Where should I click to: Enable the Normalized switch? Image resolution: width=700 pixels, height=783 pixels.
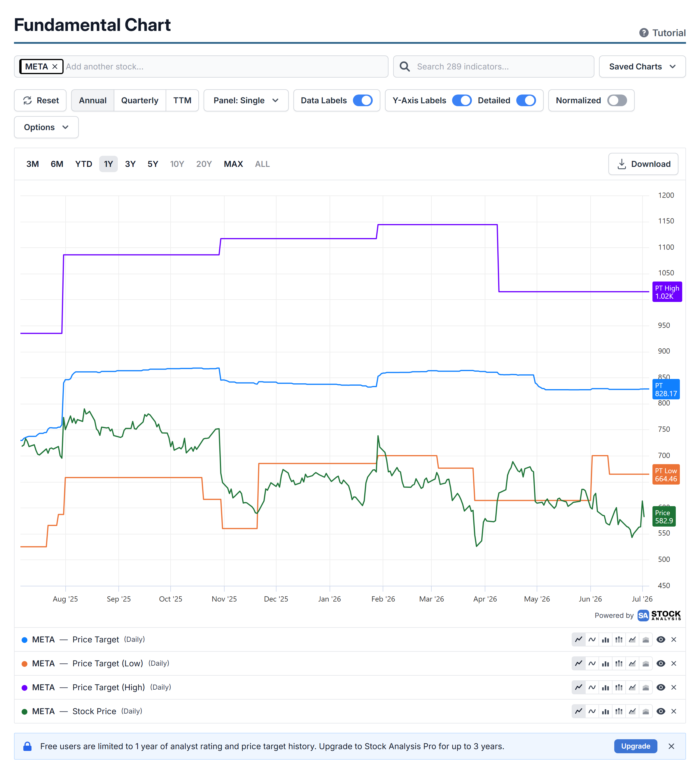click(617, 100)
